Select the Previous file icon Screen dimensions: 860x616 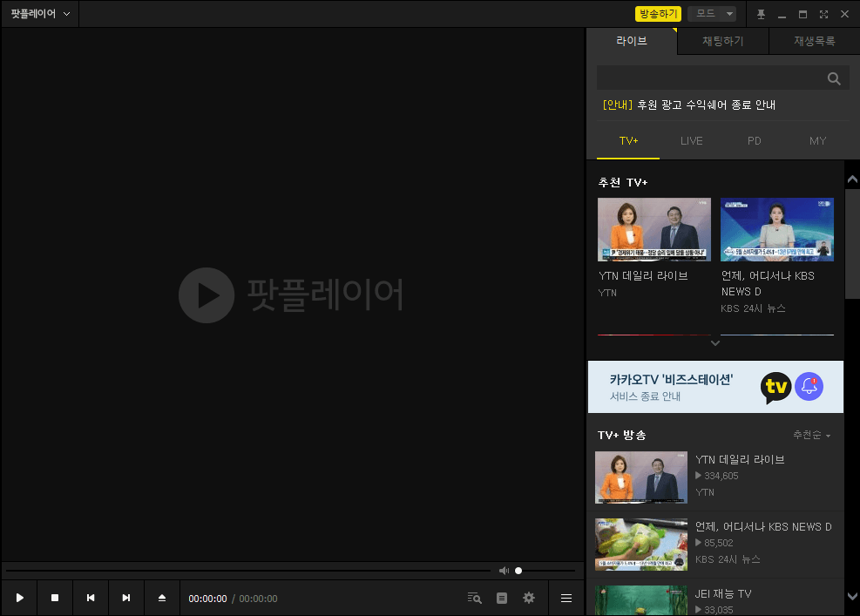(91, 598)
